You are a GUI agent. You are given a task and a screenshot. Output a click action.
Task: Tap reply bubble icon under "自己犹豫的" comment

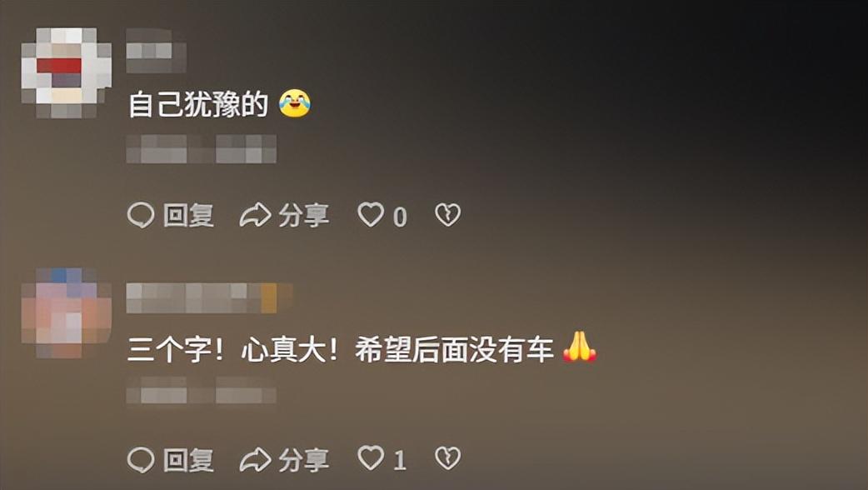(141, 215)
